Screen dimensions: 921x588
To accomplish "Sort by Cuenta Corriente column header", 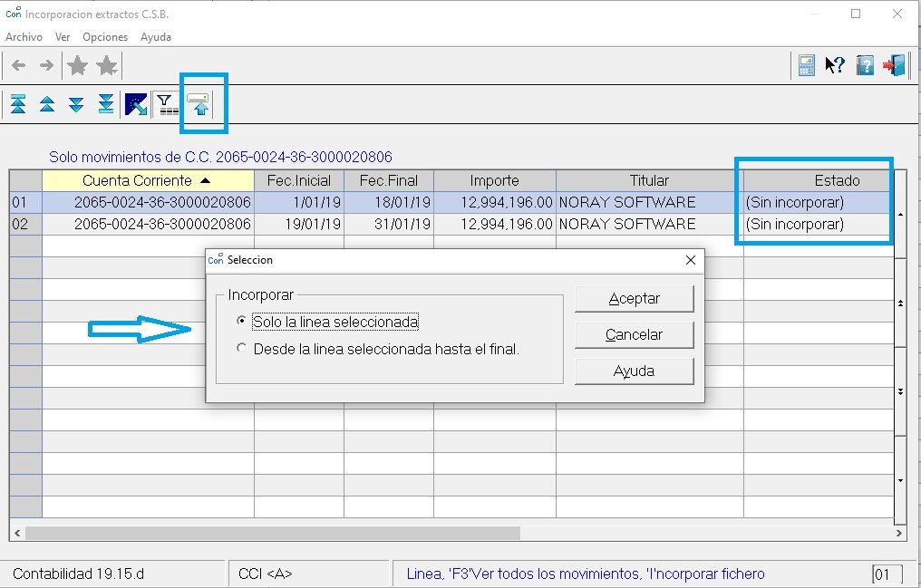I will coord(148,180).
